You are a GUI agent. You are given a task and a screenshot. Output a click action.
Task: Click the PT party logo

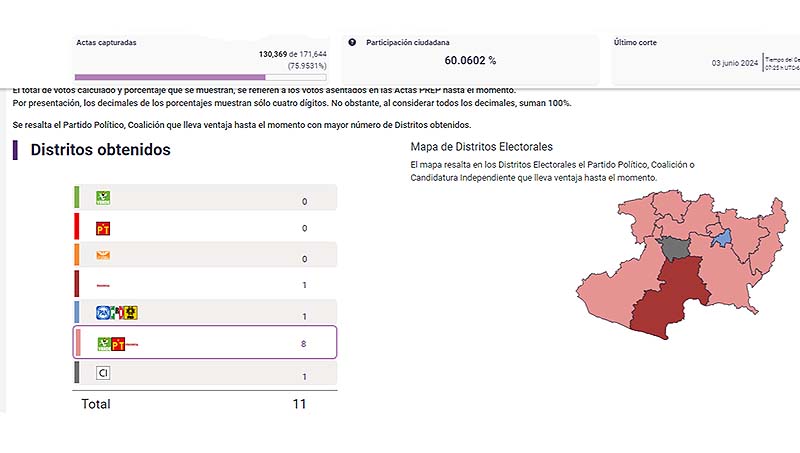[102, 228]
